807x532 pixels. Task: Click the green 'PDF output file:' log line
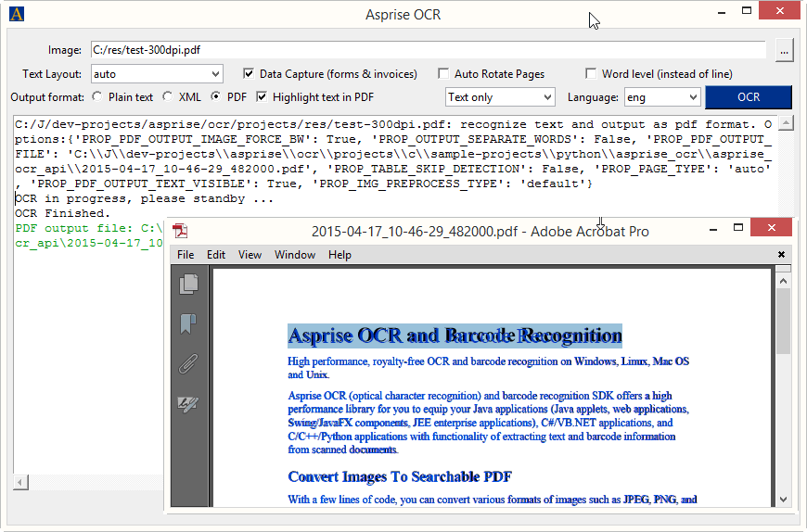pos(88,228)
